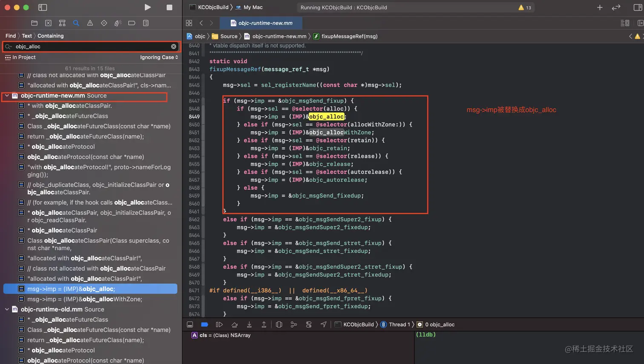
Task: Toggle code review arrows button
Action: coord(616,7)
